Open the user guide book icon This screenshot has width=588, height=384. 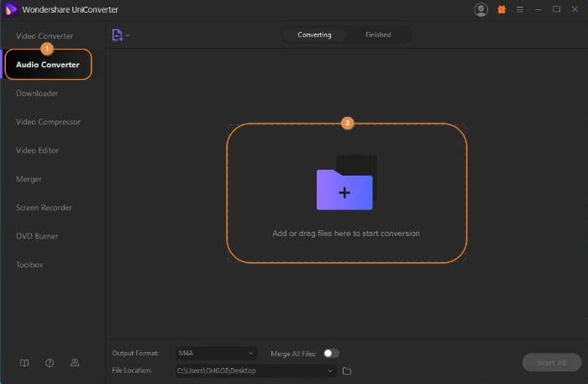coord(24,363)
